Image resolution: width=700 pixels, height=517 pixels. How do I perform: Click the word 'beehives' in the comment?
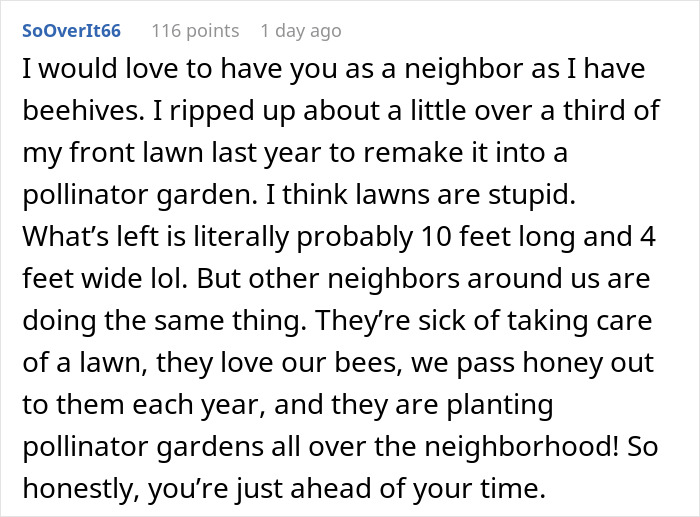coord(81,110)
